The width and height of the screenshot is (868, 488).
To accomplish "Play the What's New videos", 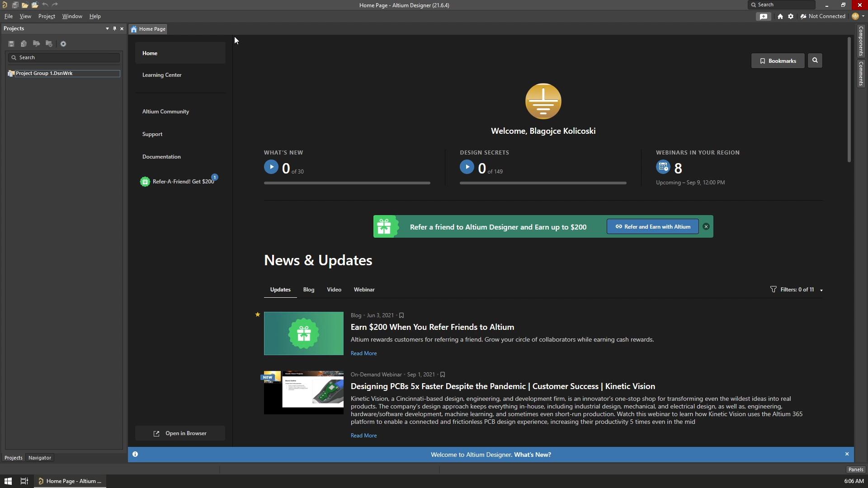I will [x=271, y=167].
